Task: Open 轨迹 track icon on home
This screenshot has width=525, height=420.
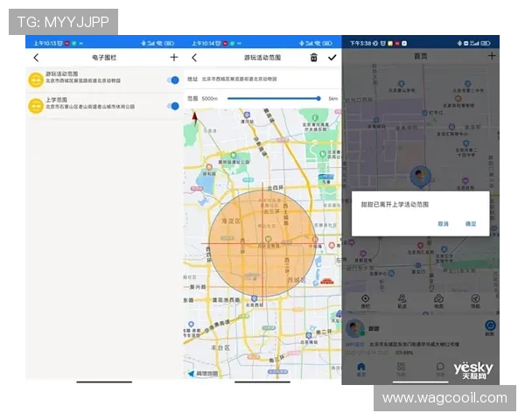Action: [402, 300]
